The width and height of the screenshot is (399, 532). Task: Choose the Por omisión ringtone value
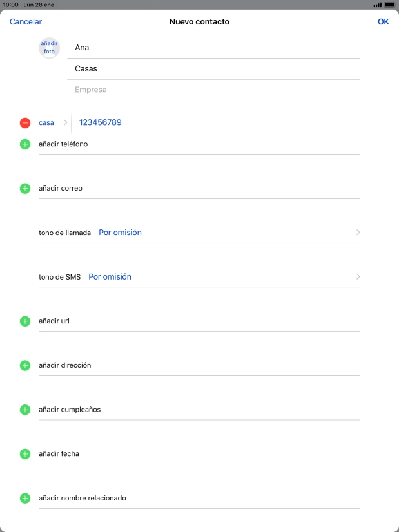(120, 233)
